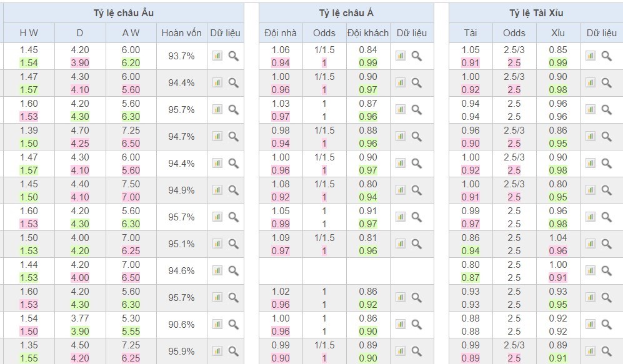Click the Hoàn vốn column header
This screenshot has height=364, width=623.
[181, 33]
